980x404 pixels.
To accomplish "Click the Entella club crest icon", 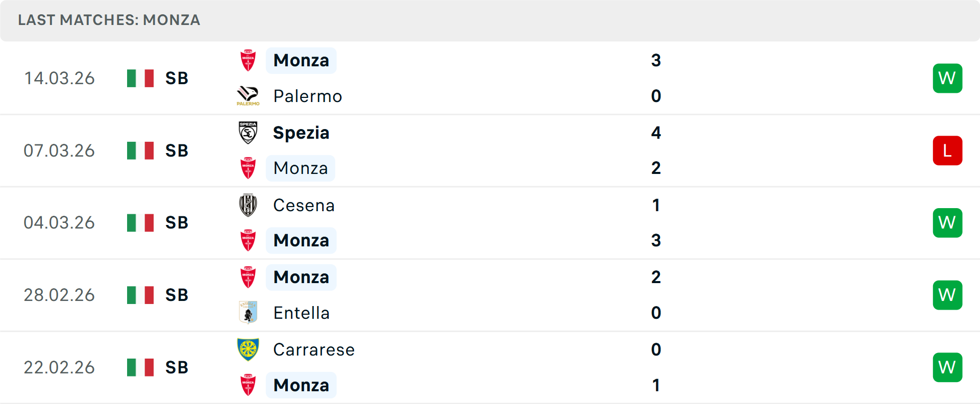I will [248, 313].
